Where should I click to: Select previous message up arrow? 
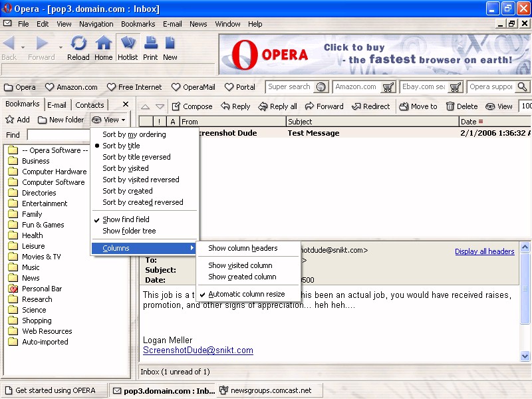[145, 107]
